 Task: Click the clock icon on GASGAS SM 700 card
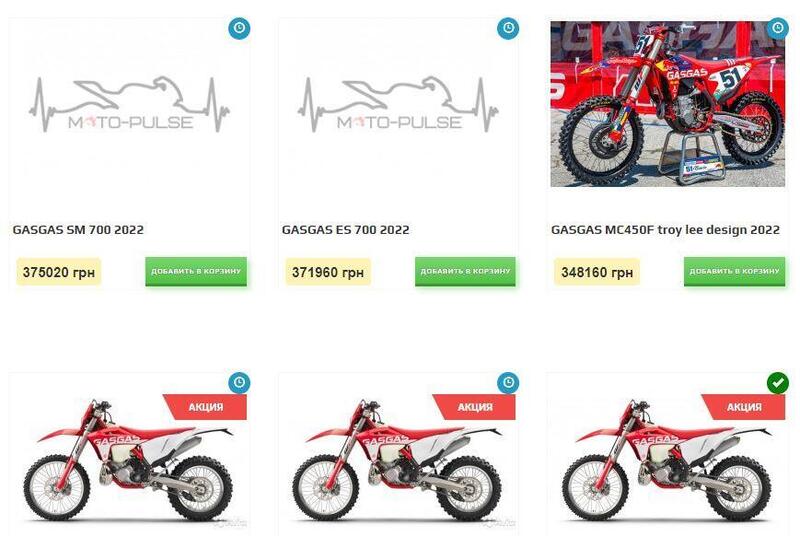[239, 28]
